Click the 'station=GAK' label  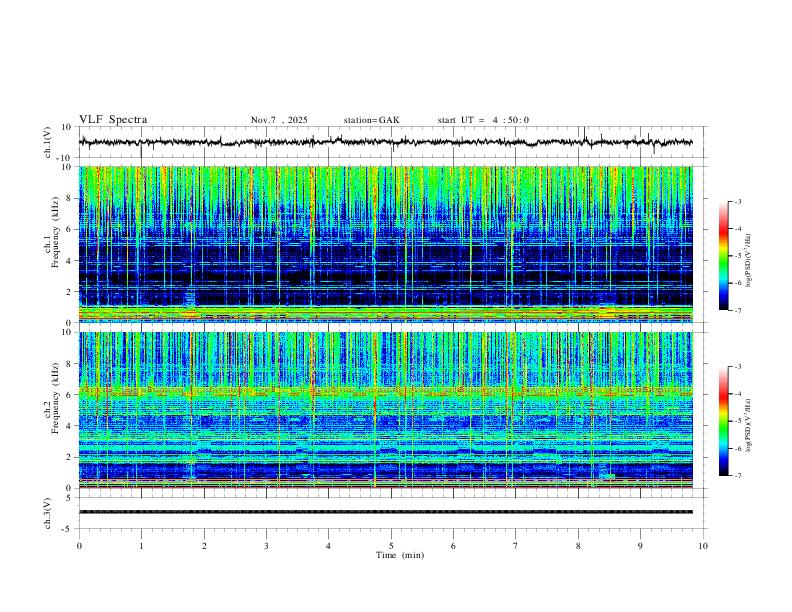(371, 120)
